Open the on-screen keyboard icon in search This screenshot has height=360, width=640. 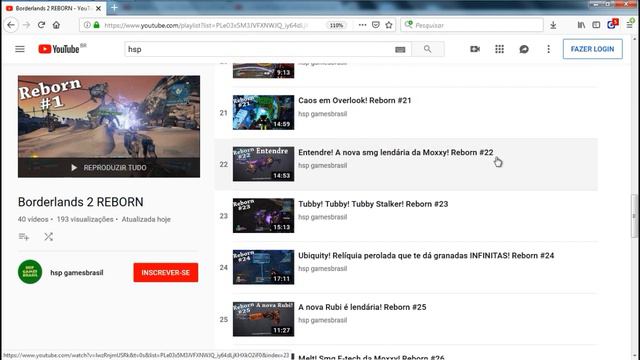click(400, 49)
